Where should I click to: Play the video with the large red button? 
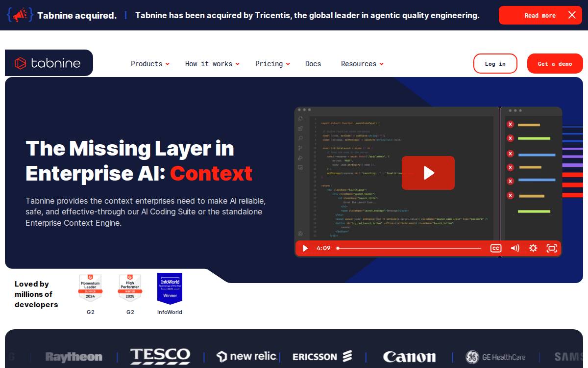[428, 173]
